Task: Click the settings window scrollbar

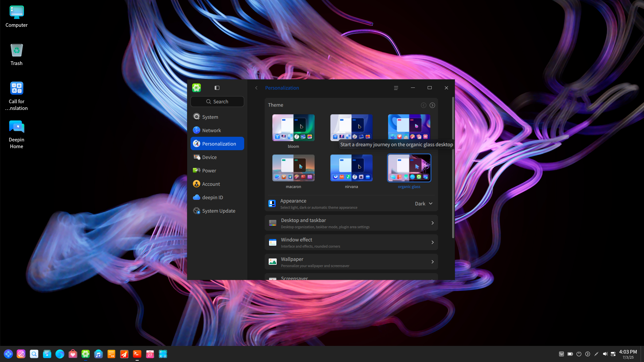Action: 453,168
